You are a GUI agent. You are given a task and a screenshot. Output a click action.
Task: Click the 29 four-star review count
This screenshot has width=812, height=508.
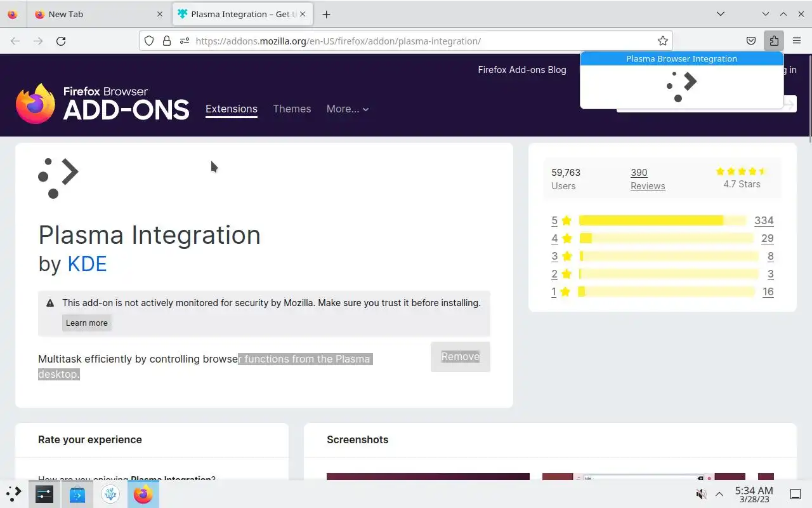(x=768, y=239)
